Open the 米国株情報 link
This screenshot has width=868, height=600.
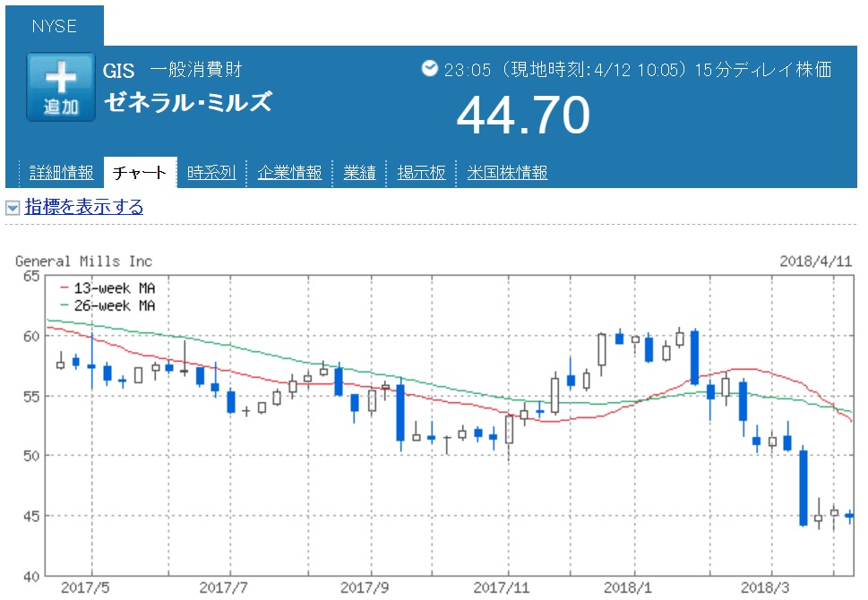tap(507, 173)
